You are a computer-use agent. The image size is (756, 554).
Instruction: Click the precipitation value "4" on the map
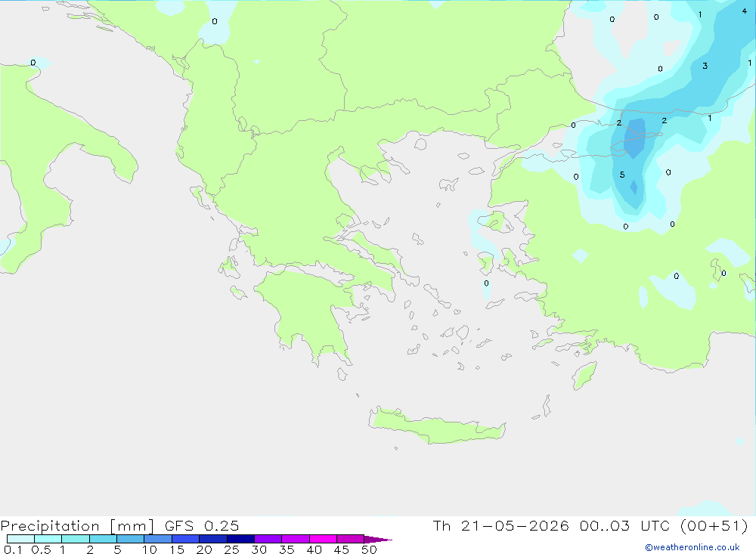pos(745,11)
